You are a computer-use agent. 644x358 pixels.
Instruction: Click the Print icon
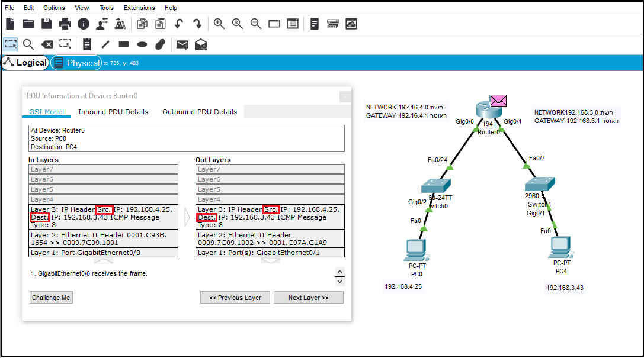(x=65, y=24)
